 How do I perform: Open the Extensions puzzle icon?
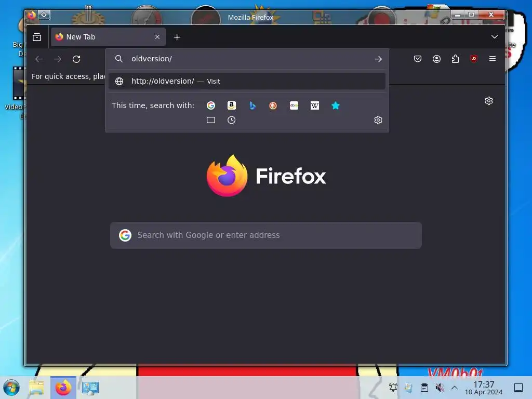[455, 59]
